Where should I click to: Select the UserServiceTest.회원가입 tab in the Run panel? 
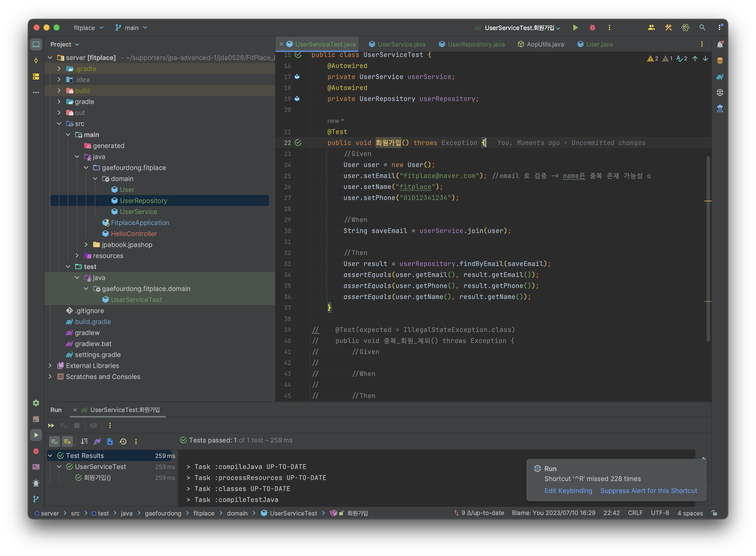(x=120, y=410)
